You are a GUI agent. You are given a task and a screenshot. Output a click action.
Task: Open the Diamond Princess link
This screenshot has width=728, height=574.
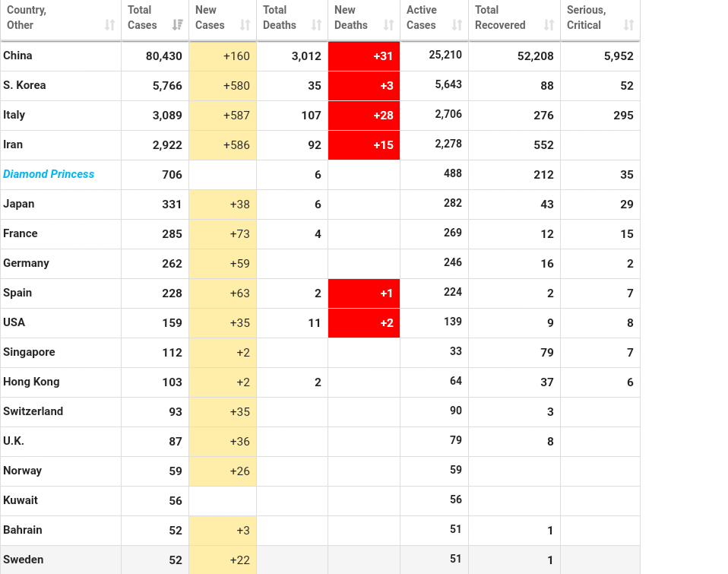pyautogui.click(x=49, y=174)
